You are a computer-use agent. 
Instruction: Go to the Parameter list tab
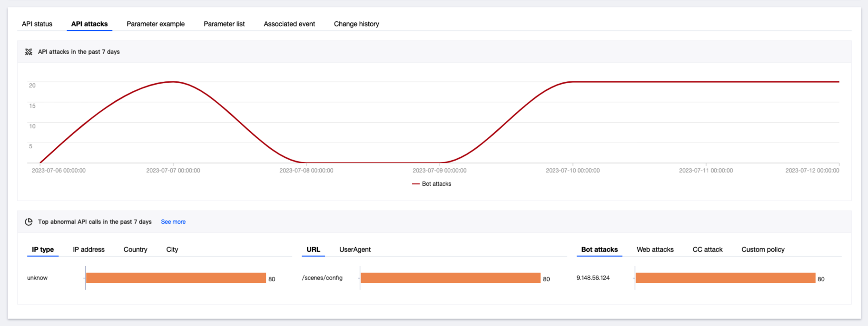224,24
